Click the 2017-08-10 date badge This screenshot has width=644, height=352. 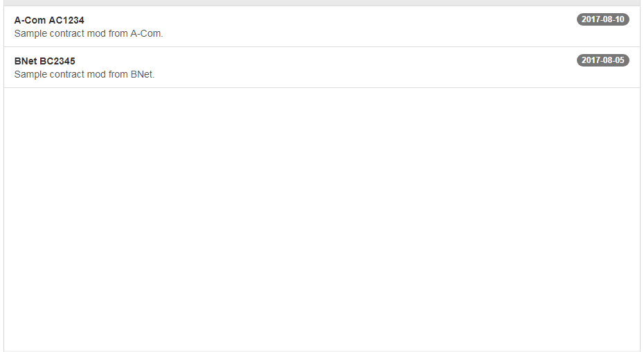coord(602,19)
